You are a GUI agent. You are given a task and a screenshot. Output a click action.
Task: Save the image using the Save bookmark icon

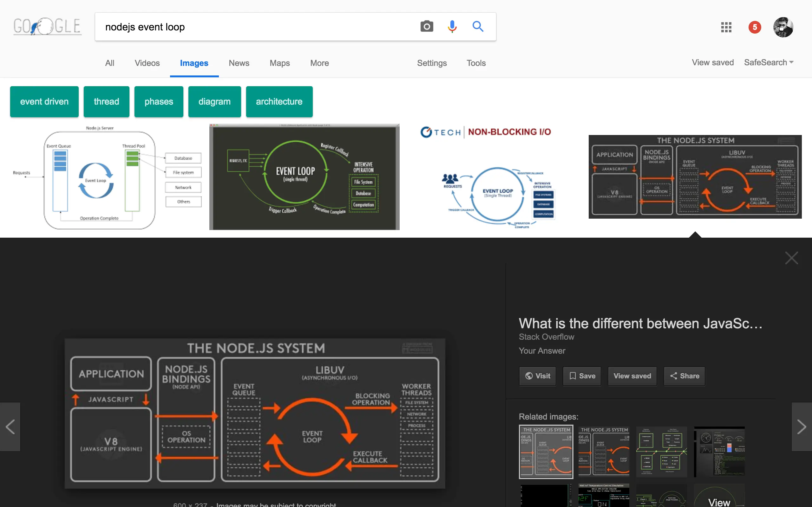581,376
